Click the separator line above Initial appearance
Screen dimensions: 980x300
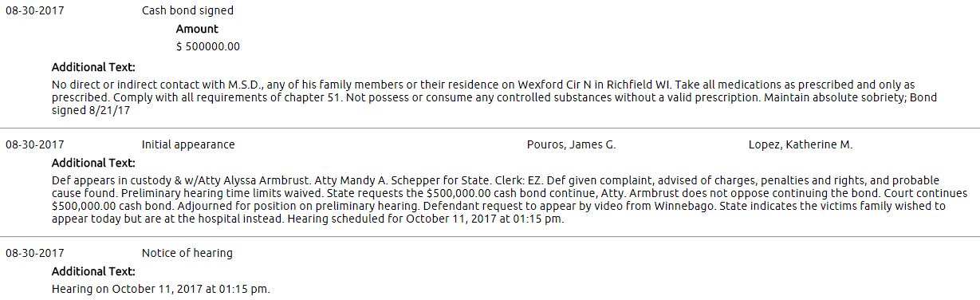tap(490, 128)
